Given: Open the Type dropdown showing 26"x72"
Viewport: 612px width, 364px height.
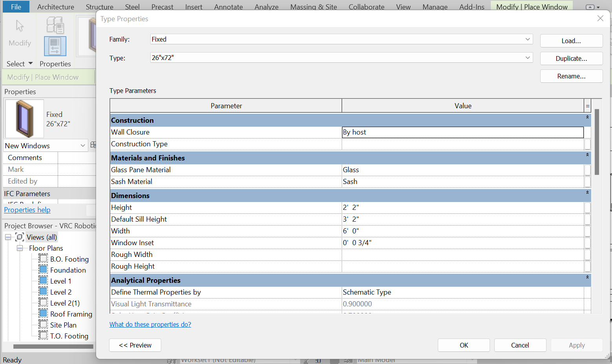Looking at the screenshot, I should (x=528, y=58).
